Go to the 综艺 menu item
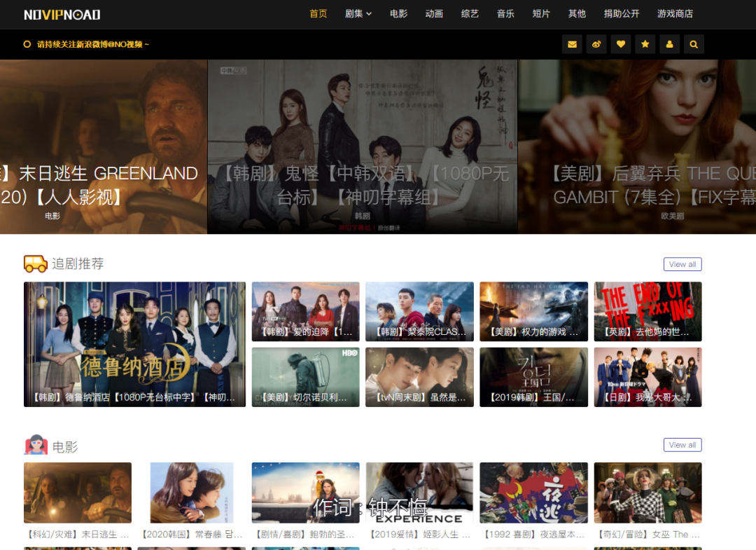Image resolution: width=756 pixels, height=550 pixels. [470, 14]
